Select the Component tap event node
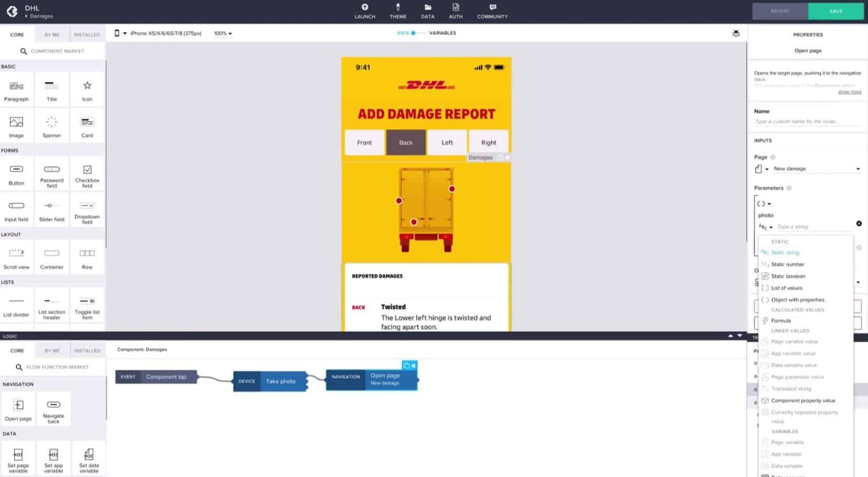Screen dimensions: 868x477 tap(156, 376)
